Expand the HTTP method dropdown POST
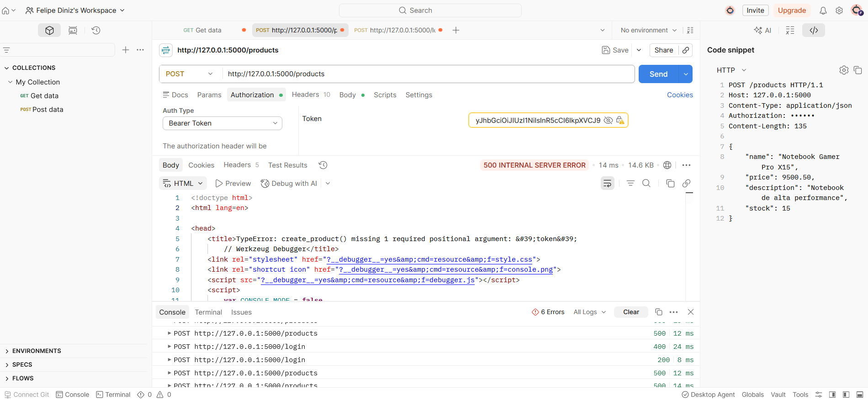Viewport: 868px width, 400px height. 191,74
